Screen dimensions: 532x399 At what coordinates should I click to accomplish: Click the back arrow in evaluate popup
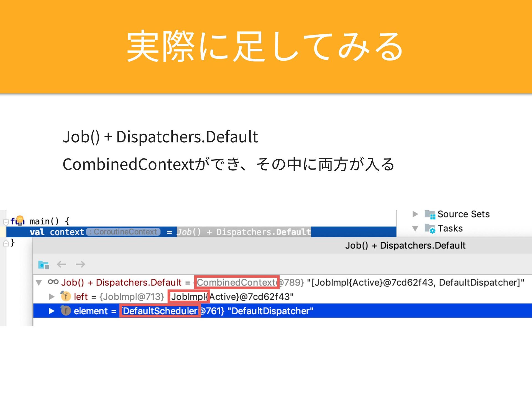tap(61, 264)
